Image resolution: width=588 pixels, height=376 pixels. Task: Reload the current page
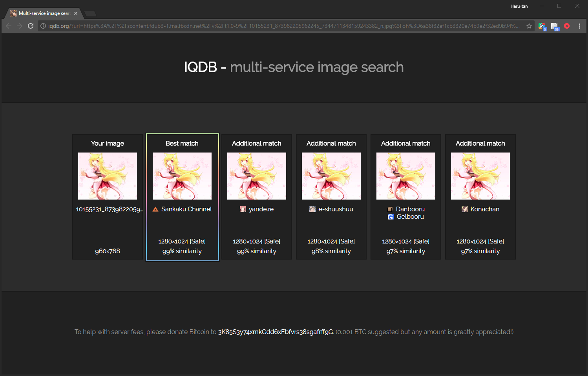point(31,26)
